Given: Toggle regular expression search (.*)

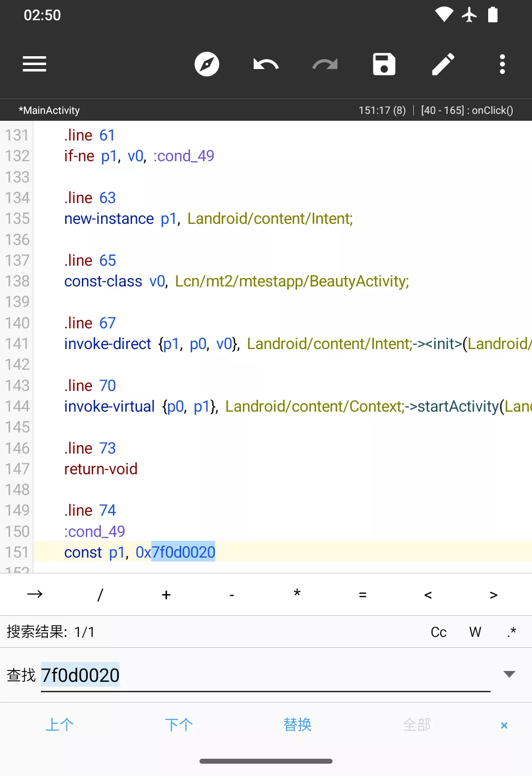Looking at the screenshot, I should click(512, 632).
